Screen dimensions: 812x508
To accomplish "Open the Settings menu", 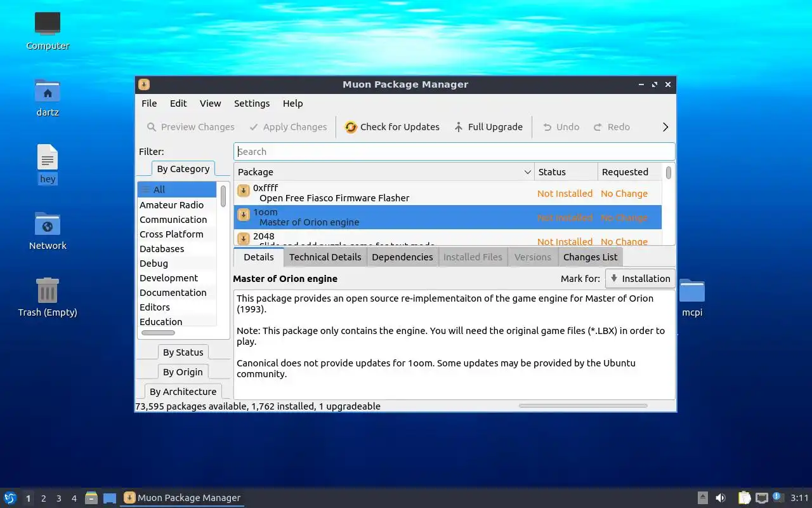I will pos(252,104).
